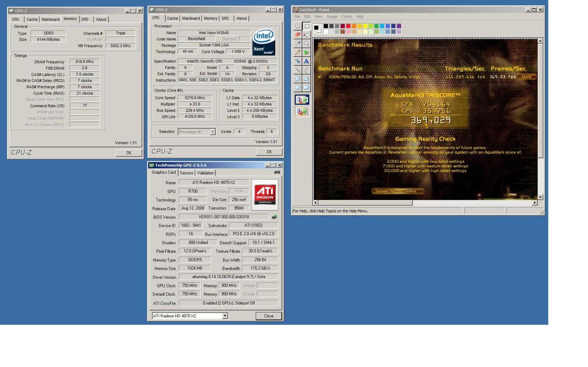Open the Image menu in Paint
This screenshot has width=588, height=367.
(x=332, y=17)
